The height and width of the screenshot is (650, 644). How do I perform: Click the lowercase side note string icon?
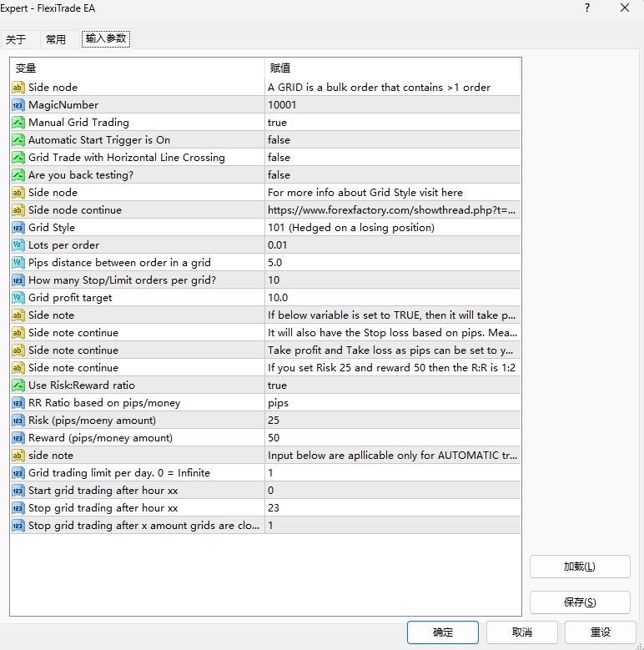pos(18,455)
